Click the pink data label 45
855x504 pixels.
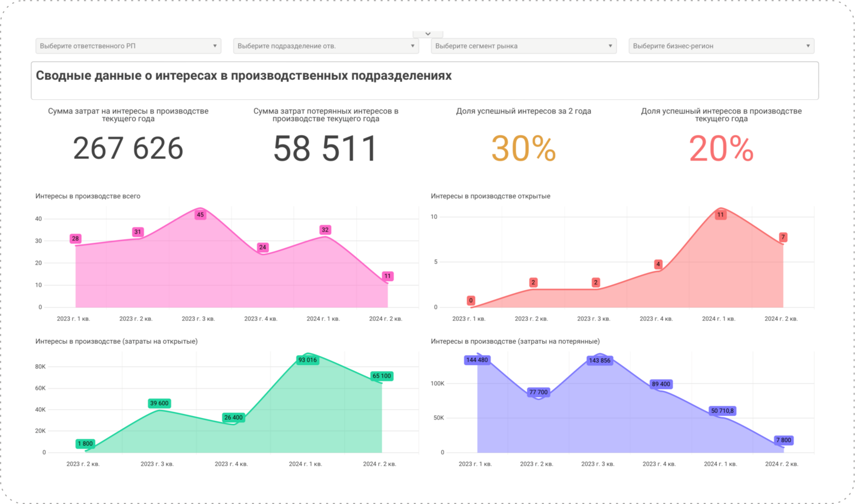pyautogui.click(x=201, y=215)
